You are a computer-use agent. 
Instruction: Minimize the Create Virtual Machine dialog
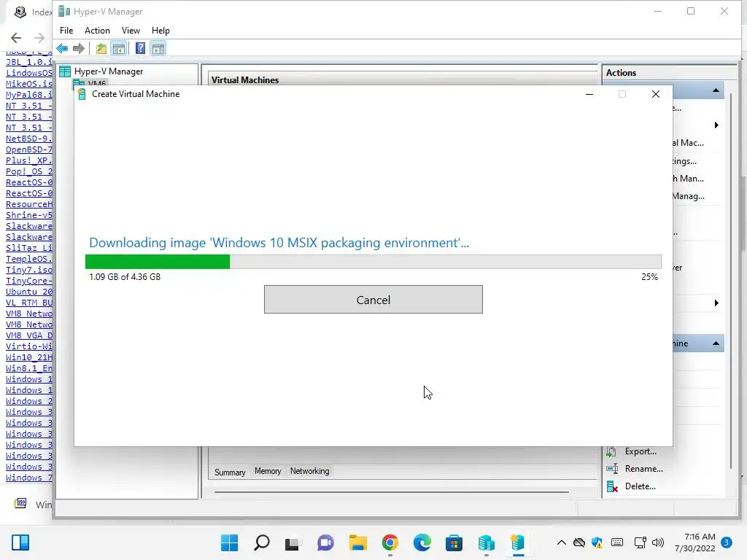[589, 94]
